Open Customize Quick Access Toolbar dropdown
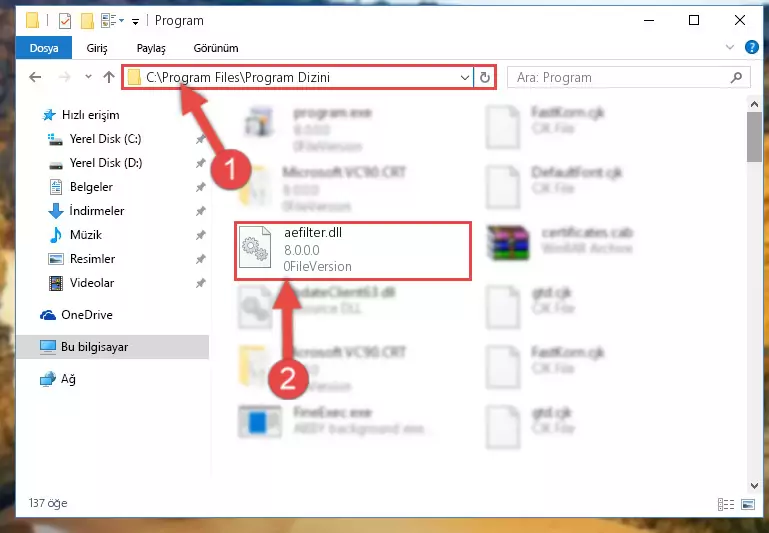The width and height of the screenshot is (769, 533). (x=135, y=21)
